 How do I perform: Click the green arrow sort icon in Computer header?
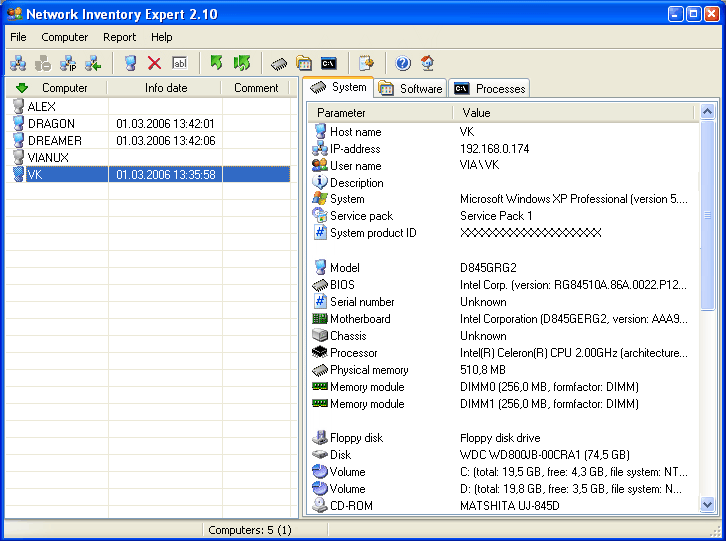click(x=22, y=88)
